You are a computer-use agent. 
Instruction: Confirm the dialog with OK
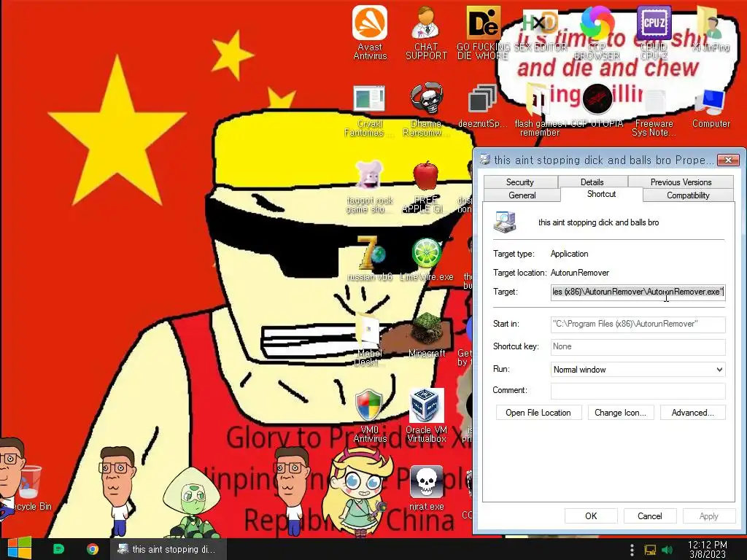591,516
